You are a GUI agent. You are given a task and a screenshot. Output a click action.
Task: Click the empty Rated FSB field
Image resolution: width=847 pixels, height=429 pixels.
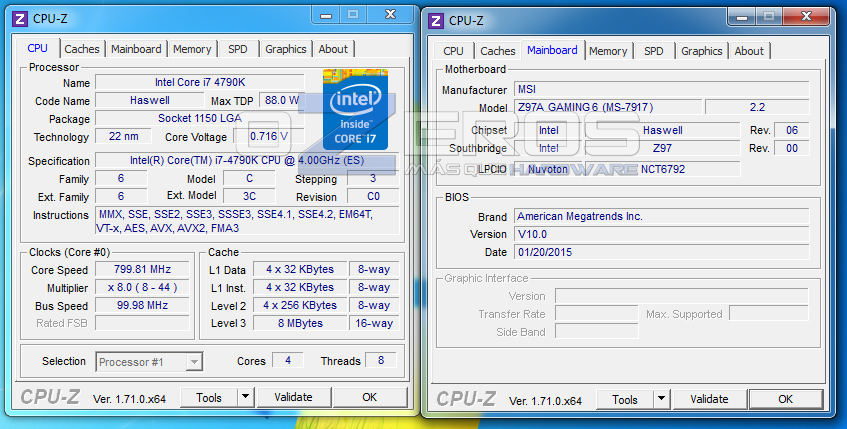coord(142,323)
